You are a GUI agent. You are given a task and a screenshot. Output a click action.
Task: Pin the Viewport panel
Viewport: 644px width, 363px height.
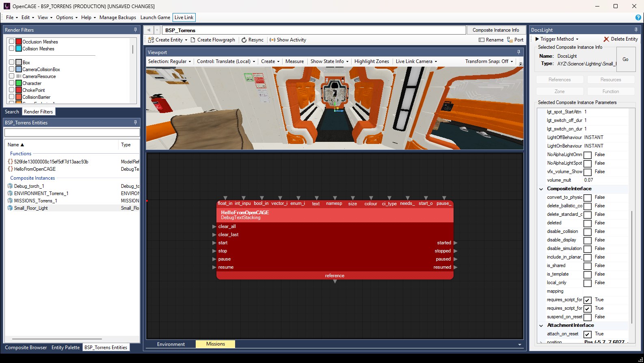(x=519, y=52)
